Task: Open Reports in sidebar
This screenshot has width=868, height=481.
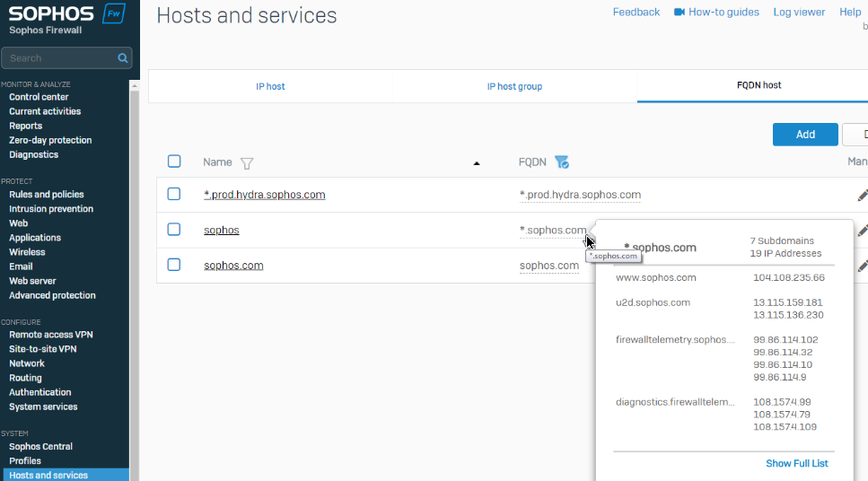Action: click(x=25, y=126)
